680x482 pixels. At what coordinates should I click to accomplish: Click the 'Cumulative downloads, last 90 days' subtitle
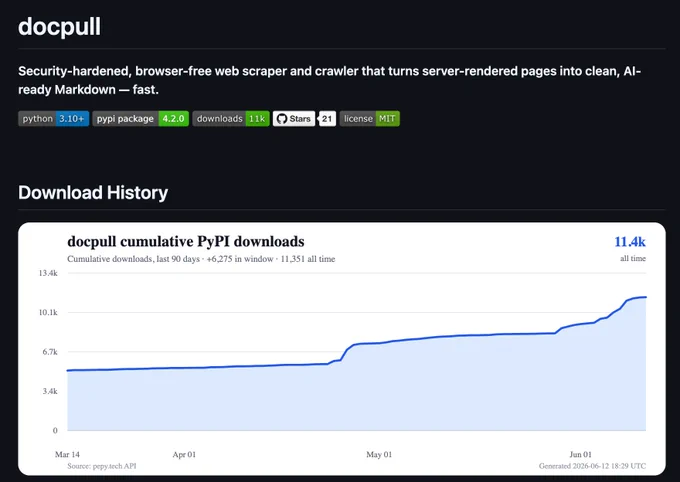pyautogui.click(x=201, y=259)
